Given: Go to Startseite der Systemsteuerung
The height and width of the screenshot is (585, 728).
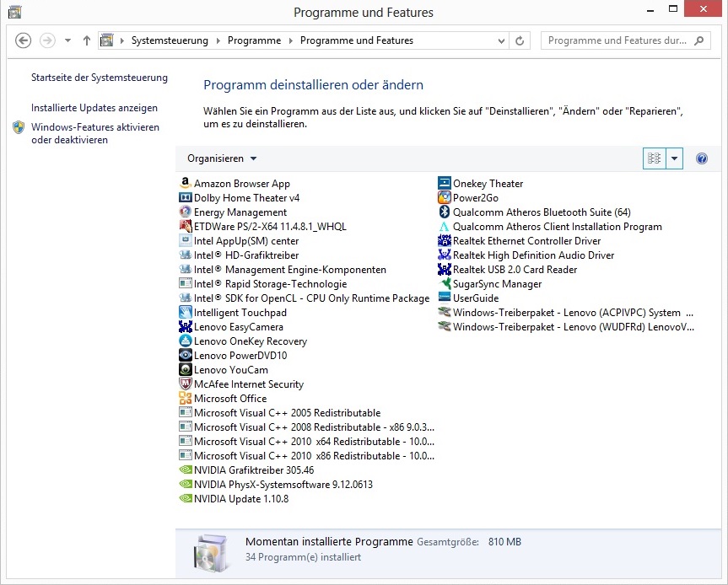Looking at the screenshot, I should pos(100,78).
